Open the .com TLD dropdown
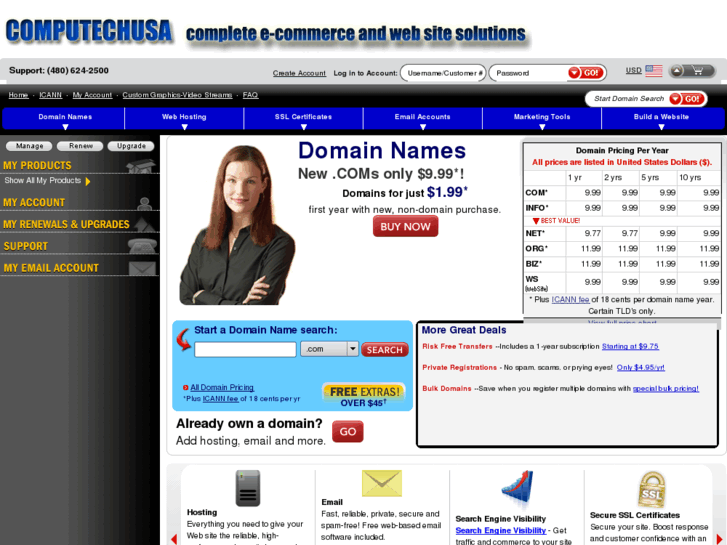Image resolution: width=727 pixels, height=545 pixels. click(329, 349)
